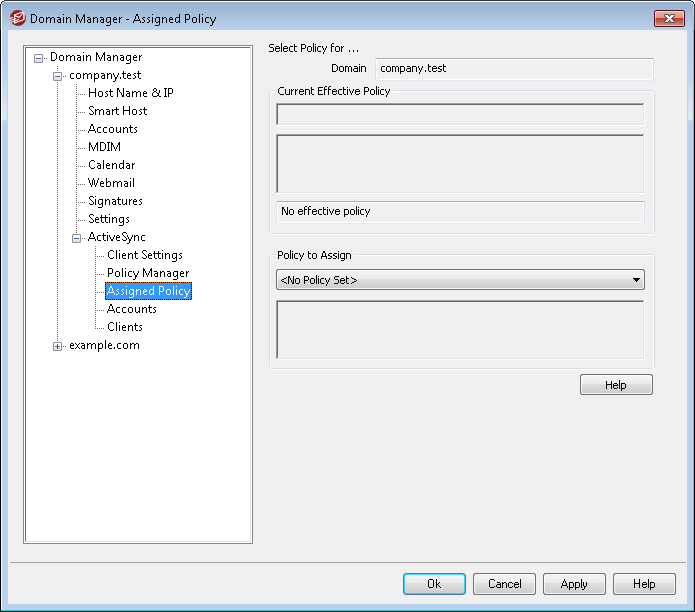Go to MDIM settings in tree

tap(104, 147)
